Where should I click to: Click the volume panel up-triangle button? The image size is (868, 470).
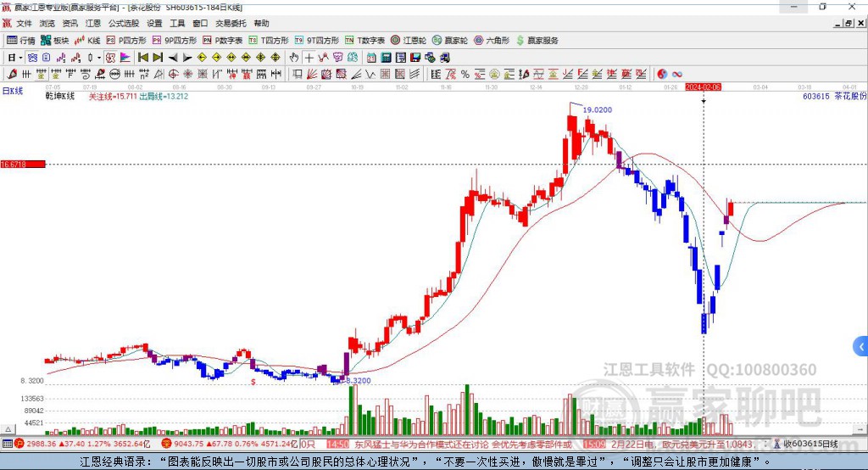[x=8, y=429]
